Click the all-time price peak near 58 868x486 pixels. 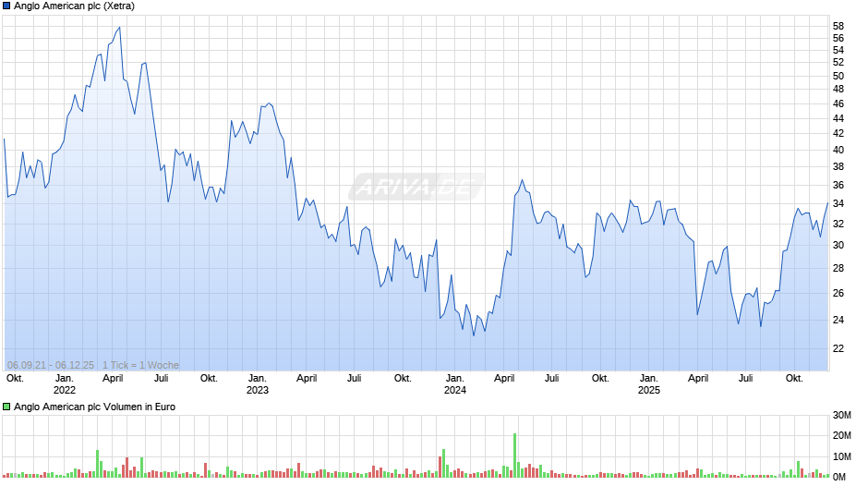[119, 27]
